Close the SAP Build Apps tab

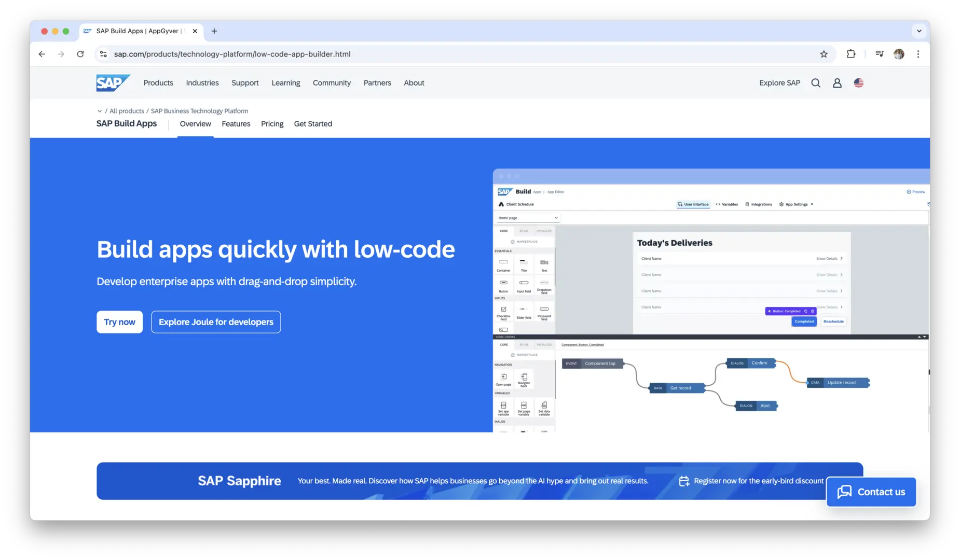(x=195, y=31)
